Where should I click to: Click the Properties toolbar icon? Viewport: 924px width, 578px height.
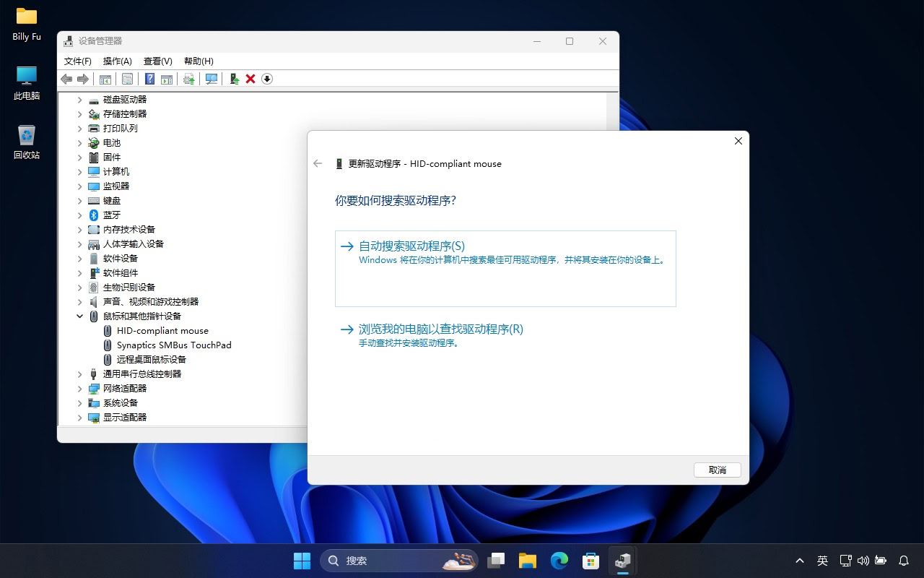[x=127, y=79]
